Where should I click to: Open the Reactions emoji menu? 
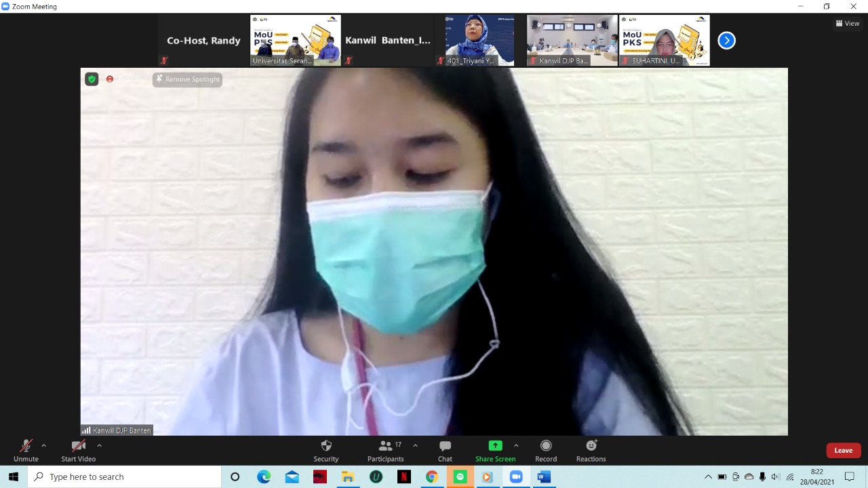click(591, 450)
